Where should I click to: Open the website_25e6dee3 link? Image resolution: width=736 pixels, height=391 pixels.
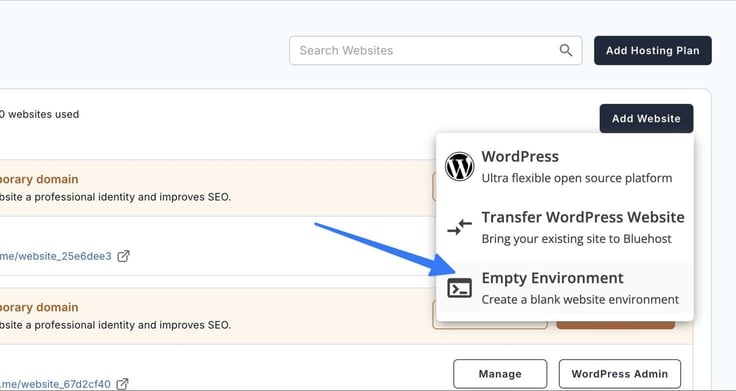(56, 256)
